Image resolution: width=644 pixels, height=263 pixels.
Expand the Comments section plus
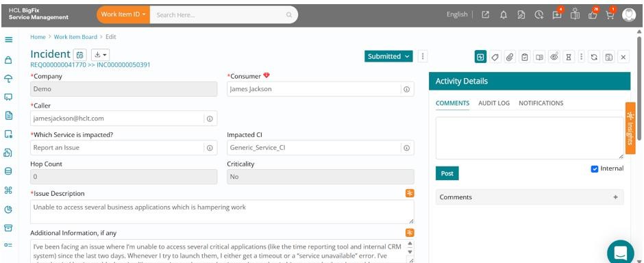tap(615, 197)
